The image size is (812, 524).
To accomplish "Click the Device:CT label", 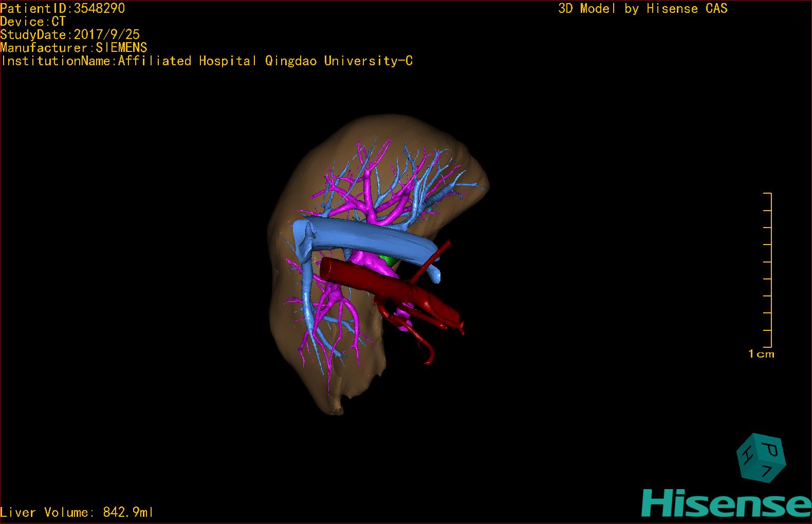I will (x=33, y=22).
